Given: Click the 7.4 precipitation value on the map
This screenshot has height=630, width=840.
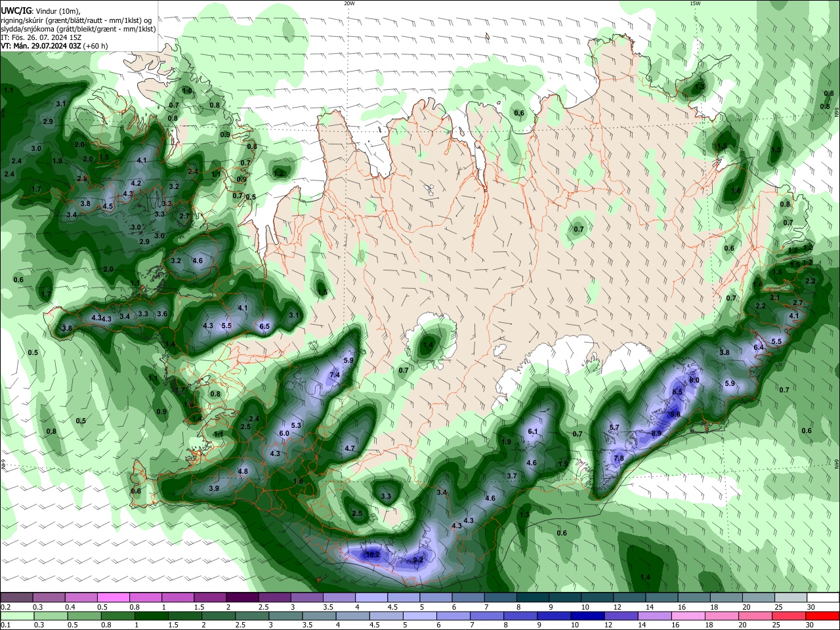Looking at the screenshot, I should pos(334,375).
